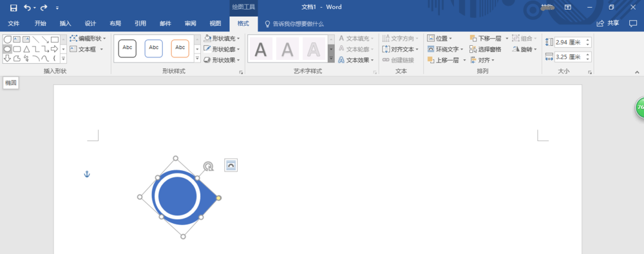Choose the text box shape in the gallery
Screen dimensions: 644x254
click(x=17, y=39)
